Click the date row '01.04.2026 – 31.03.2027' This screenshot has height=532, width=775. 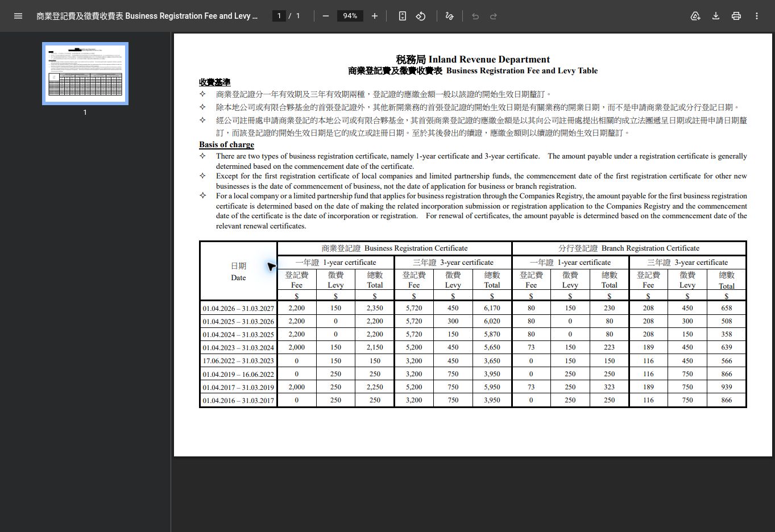coord(238,309)
